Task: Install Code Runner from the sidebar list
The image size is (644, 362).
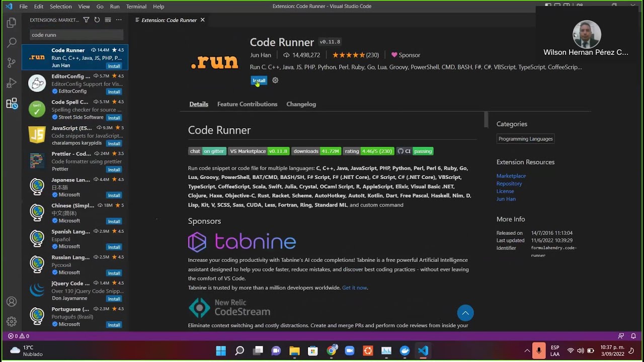Action: [x=114, y=66]
